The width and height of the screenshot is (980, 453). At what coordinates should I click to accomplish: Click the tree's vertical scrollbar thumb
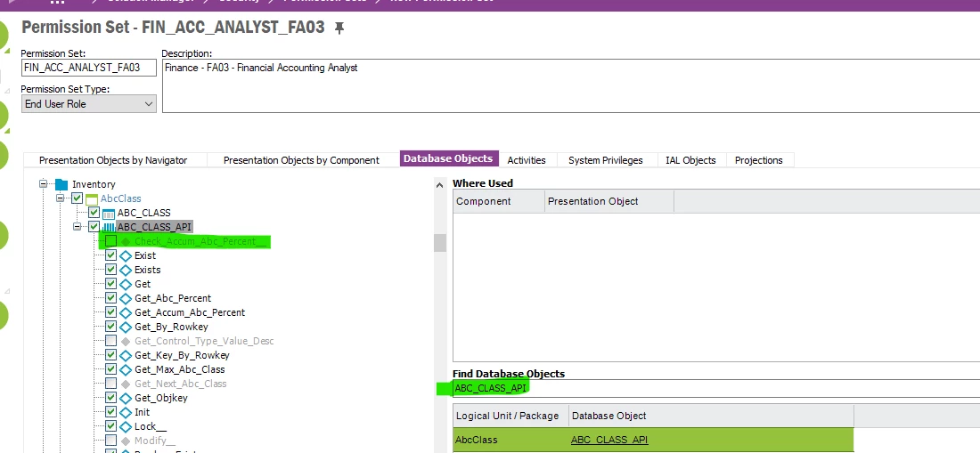pos(438,243)
